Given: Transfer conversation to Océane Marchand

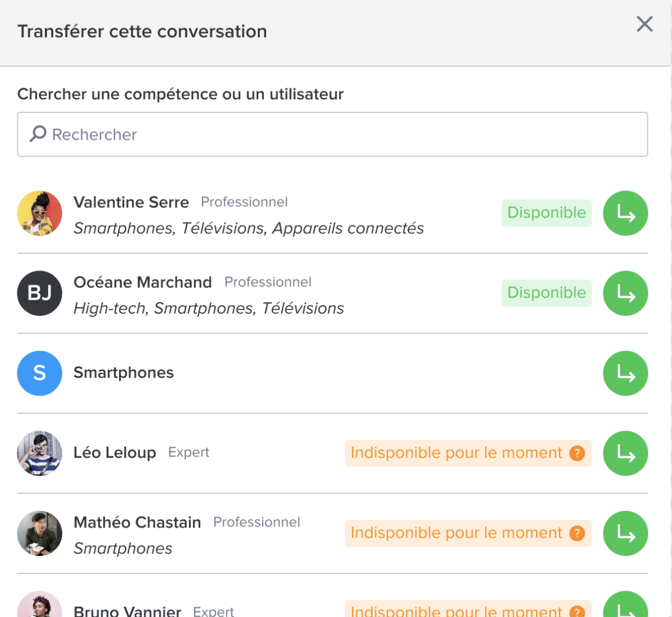Looking at the screenshot, I should pyautogui.click(x=625, y=293).
